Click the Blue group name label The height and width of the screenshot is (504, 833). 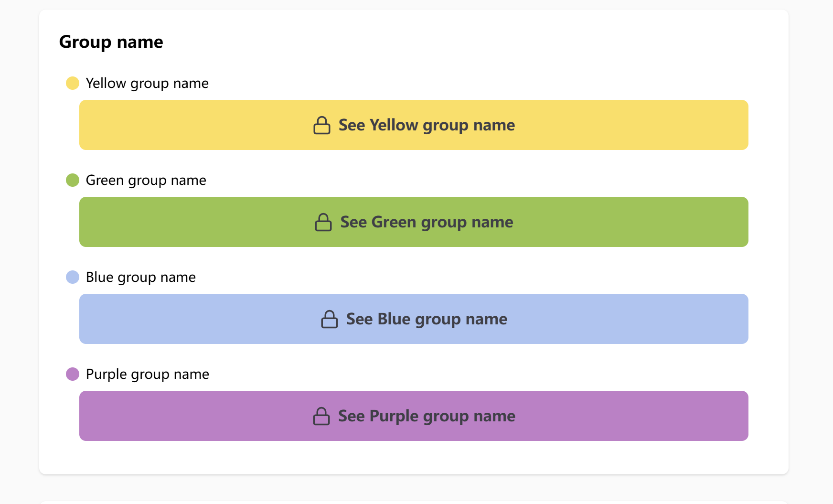140,278
